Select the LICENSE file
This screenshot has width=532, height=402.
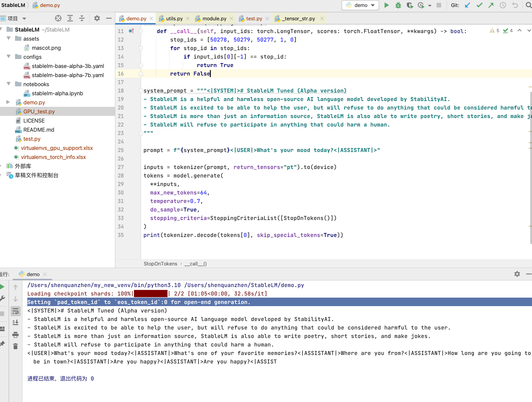click(34, 120)
